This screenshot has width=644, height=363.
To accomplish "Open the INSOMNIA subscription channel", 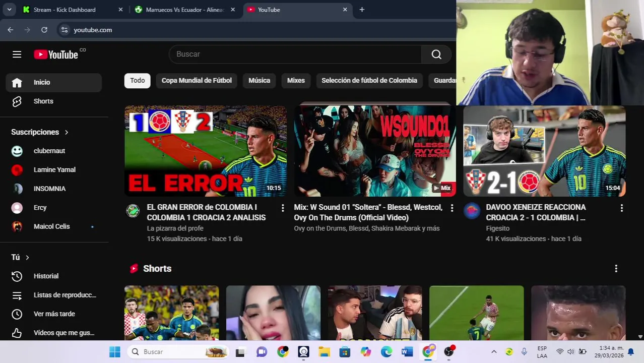I will point(54,189).
